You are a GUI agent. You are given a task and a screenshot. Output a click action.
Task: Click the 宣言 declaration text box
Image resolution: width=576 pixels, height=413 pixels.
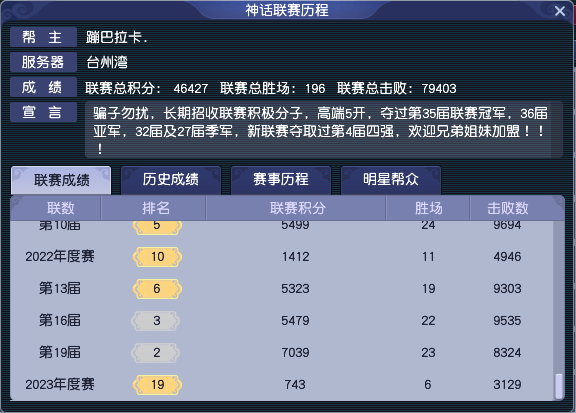pyautogui.click(x=324, y=130)
